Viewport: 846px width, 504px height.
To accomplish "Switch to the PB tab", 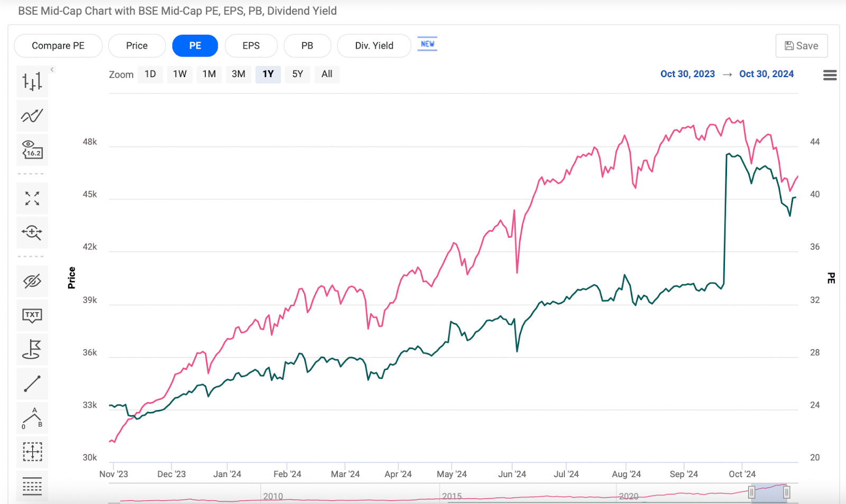I will pos(307,46).
